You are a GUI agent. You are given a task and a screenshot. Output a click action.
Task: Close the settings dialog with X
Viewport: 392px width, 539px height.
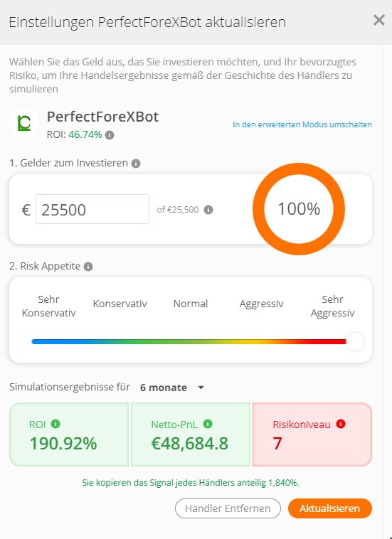379,21
